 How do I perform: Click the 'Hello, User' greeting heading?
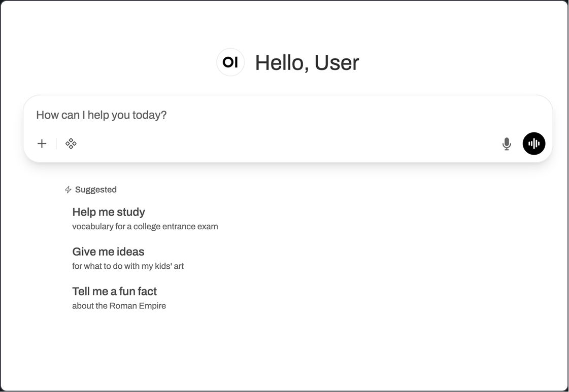[307, 63]
